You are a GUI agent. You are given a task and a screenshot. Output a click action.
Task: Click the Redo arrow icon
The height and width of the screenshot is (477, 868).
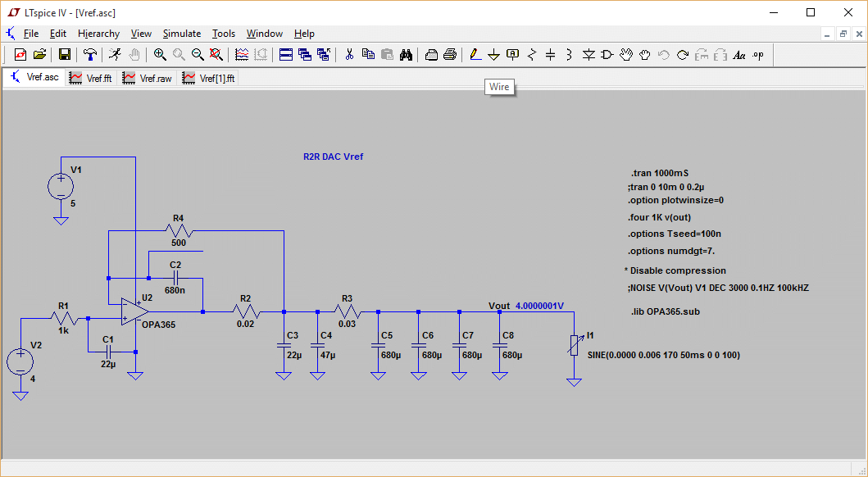[x=683, y=55]
